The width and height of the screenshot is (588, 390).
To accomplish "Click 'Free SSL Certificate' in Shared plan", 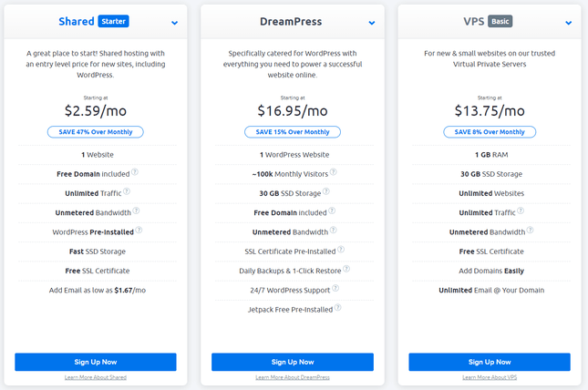I will (98, 271).
